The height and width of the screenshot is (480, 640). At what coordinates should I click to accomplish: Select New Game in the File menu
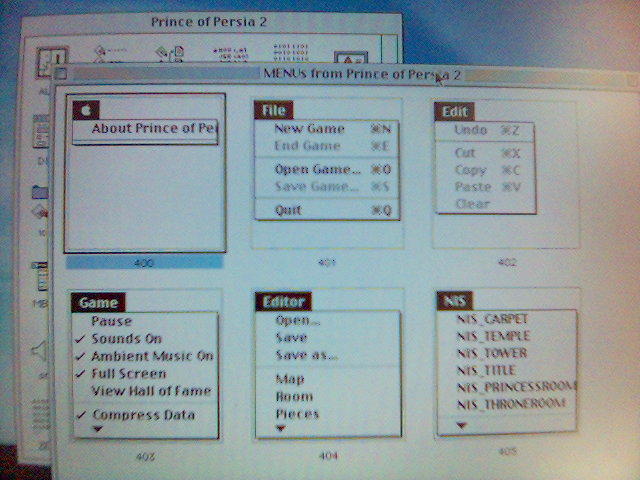point(309,129)
